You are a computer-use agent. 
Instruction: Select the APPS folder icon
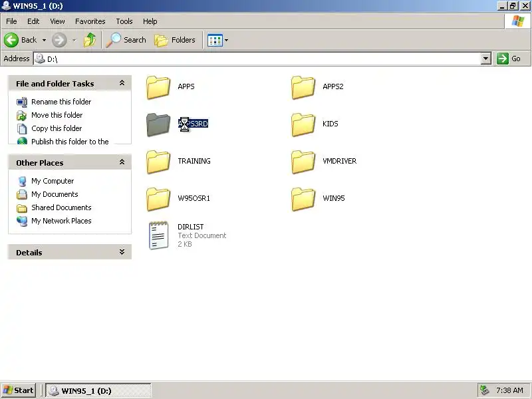point(158,87)
